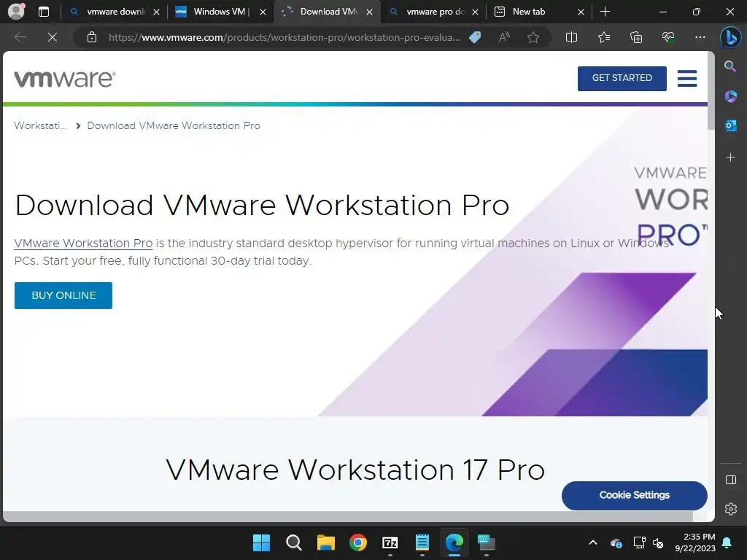Screen dimensions: 747x560
Task: Open a new browser tab
Action: (605, 12)
